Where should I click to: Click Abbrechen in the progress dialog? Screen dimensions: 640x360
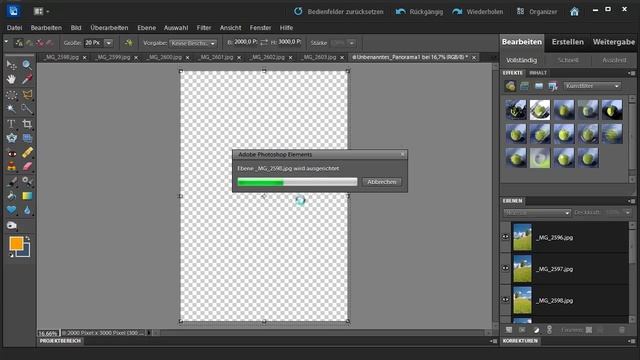[x=382, y=182]
